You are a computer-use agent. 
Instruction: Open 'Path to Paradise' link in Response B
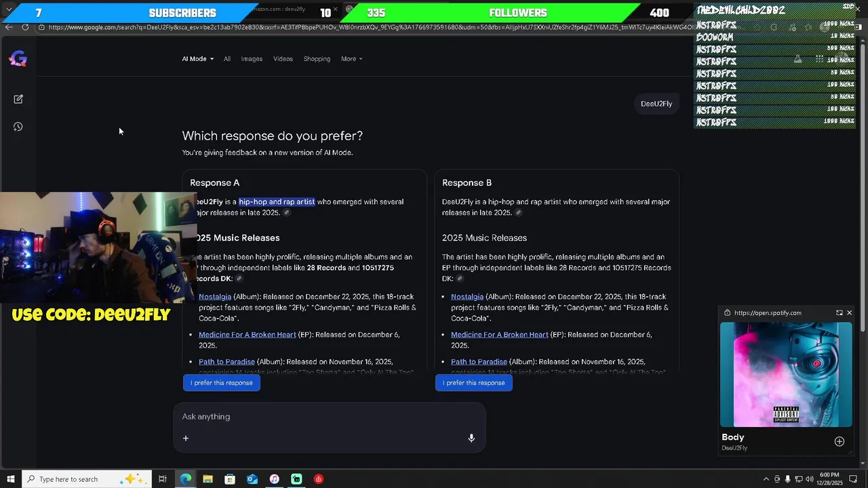point(479,362)
